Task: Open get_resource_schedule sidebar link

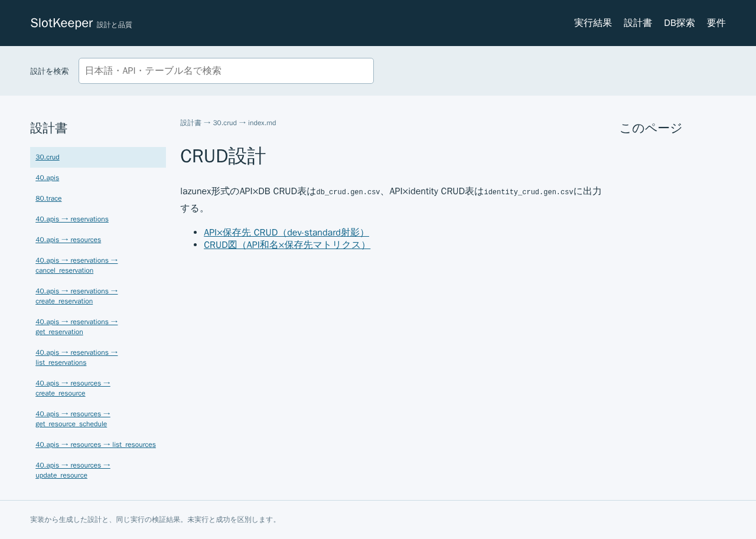Action: coord(98,419)
